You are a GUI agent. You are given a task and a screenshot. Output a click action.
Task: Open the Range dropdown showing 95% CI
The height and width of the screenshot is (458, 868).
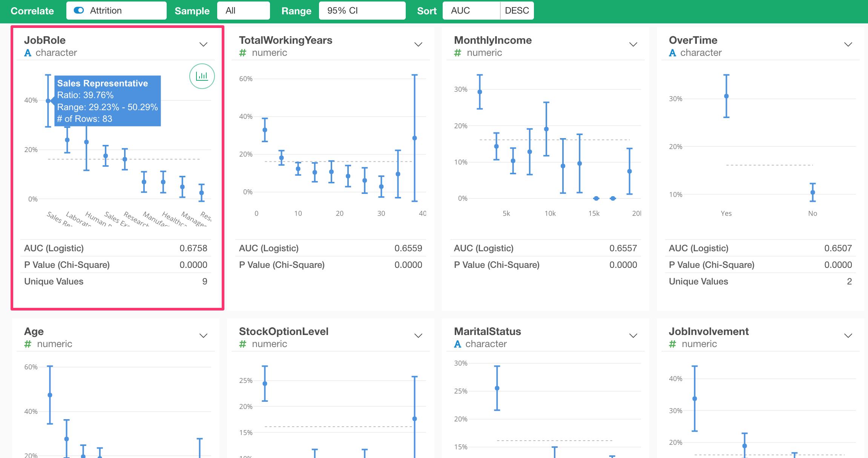362,11
